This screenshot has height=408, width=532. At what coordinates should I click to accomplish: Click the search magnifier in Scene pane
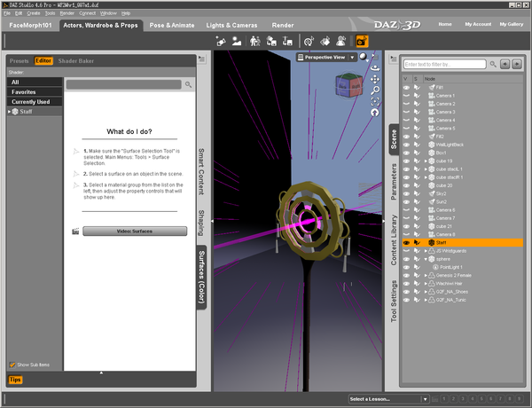pos(493,64)
